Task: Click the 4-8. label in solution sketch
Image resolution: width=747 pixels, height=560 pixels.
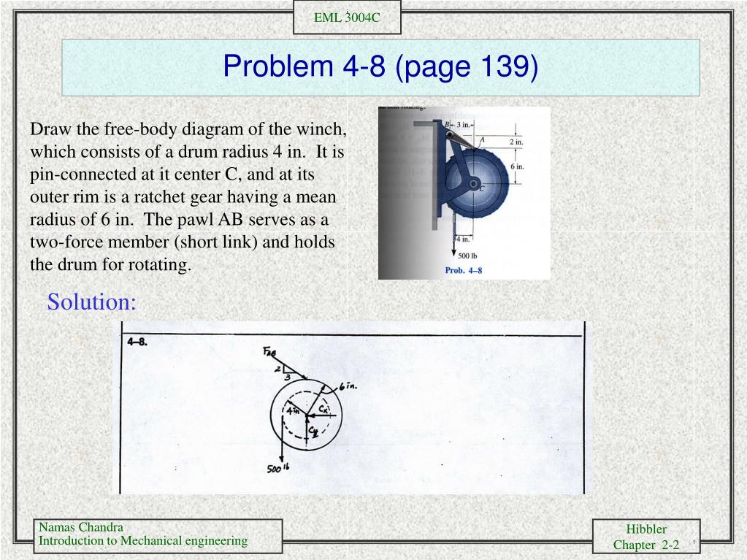Action: point(137,342)
